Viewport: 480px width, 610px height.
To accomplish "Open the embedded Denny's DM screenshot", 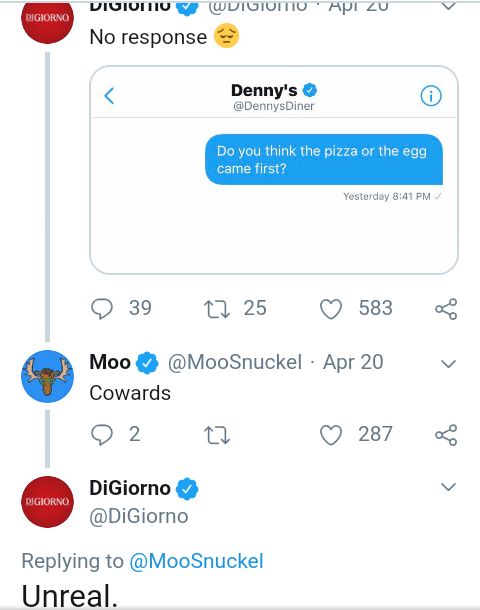I will pyautogui.click(x=274, y=170).
